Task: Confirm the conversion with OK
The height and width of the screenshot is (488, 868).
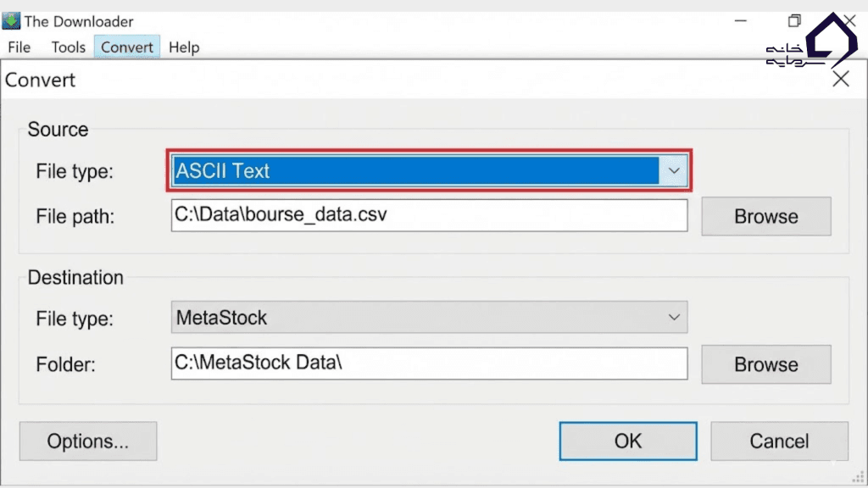Action: 627,441
